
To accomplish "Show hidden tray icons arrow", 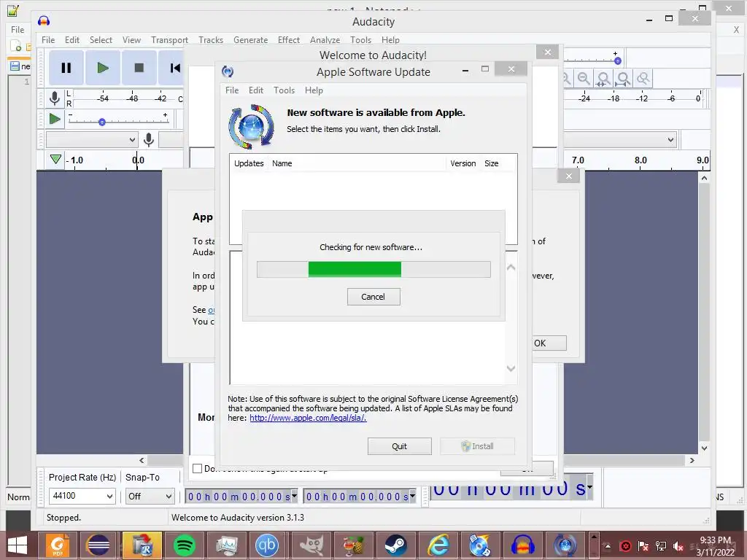I will (x=608, y=546).
